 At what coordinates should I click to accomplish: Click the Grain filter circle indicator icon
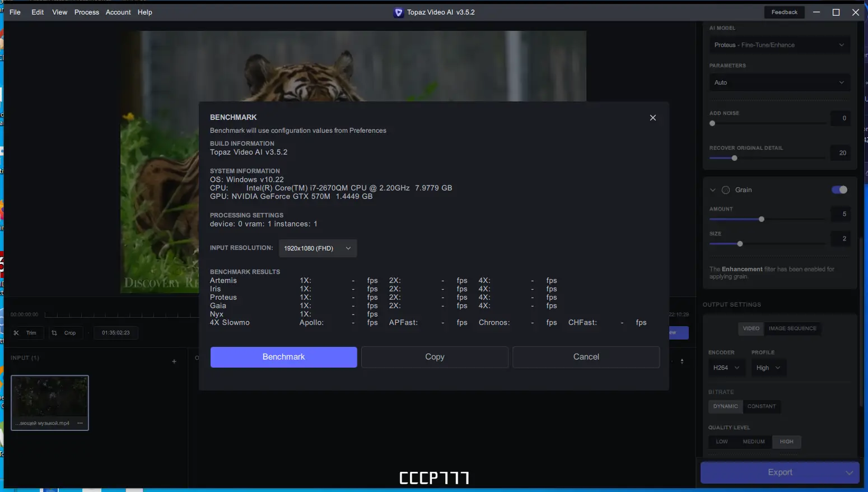[x=726, y=190]
